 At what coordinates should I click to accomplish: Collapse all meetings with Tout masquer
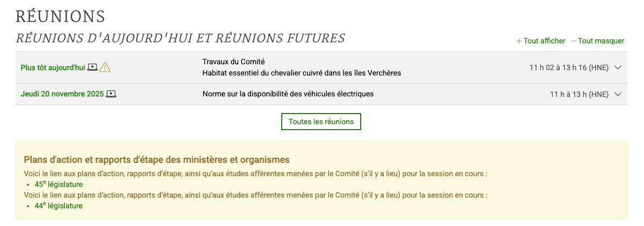[x=598, y=41]
